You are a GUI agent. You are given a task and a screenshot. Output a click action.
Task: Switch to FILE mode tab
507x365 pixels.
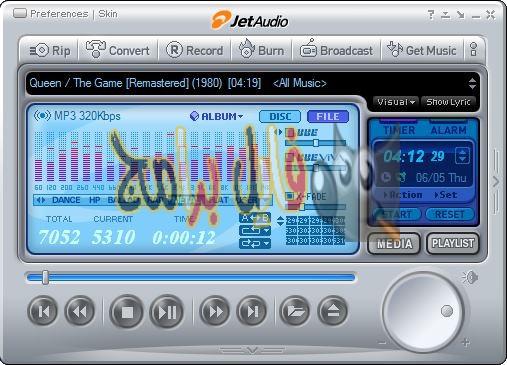coord(328,116)
